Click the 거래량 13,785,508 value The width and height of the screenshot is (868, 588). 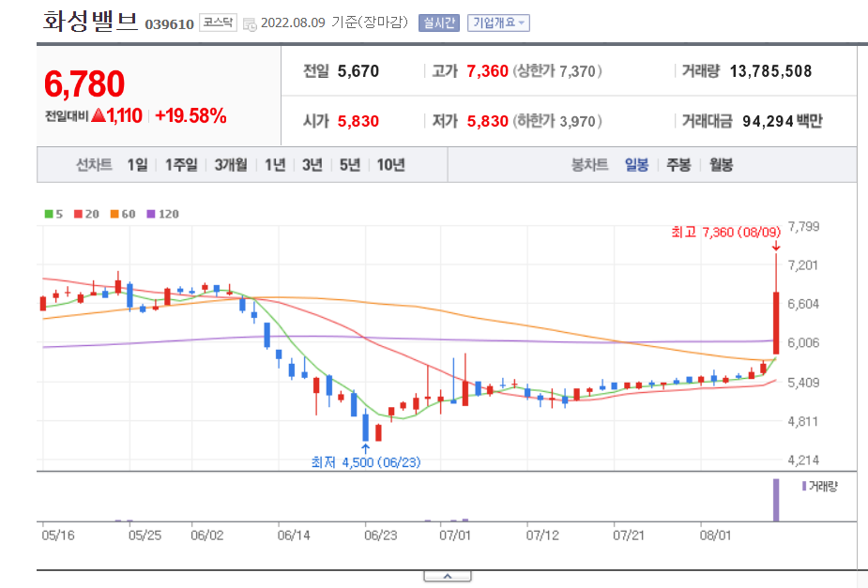(771, 71)
